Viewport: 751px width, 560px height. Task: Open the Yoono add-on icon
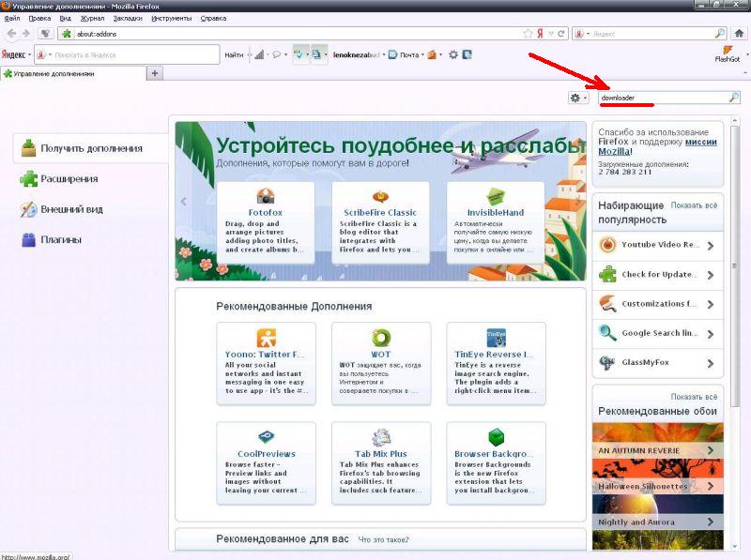266,338
